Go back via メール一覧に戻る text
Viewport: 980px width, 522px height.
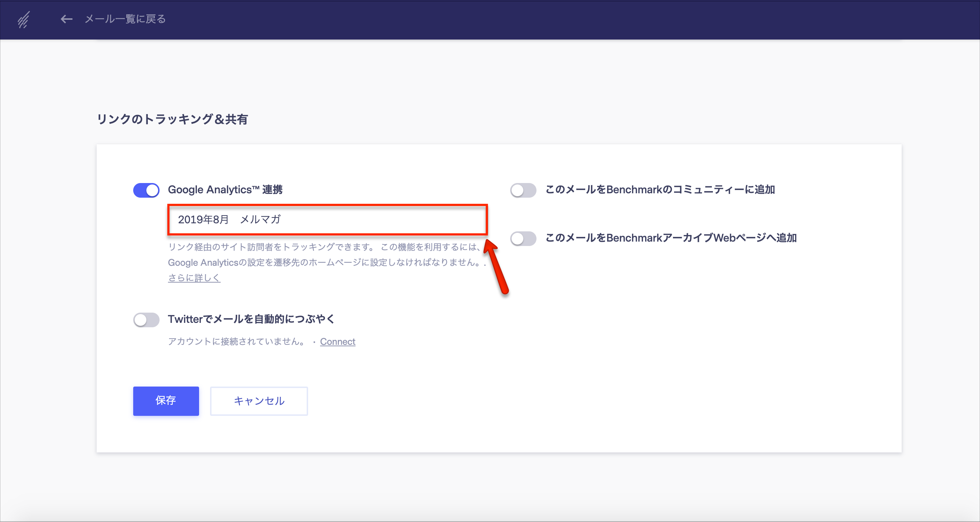point(125,19)
